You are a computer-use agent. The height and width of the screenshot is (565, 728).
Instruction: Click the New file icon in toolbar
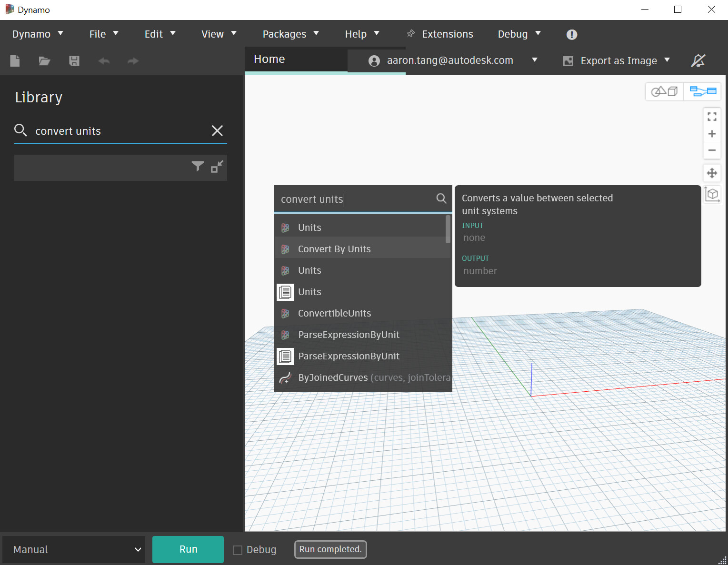coord(15,61)
